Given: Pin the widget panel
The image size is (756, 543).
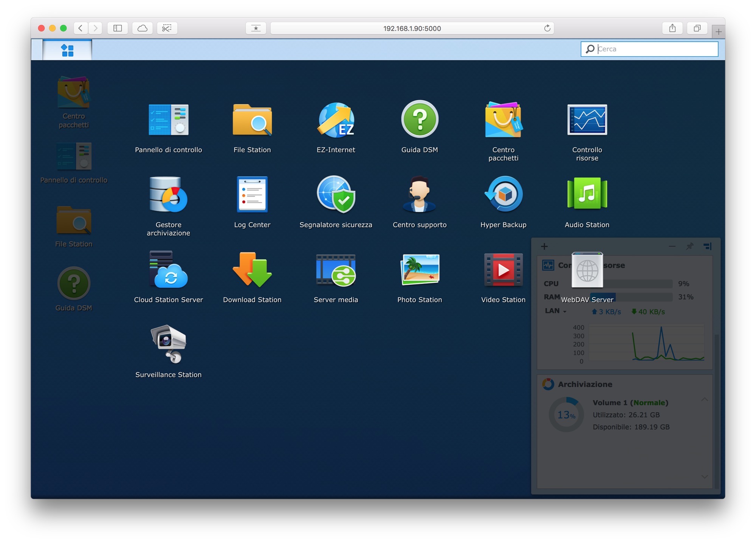Looking at the screenshot, I should pos(690,247).
